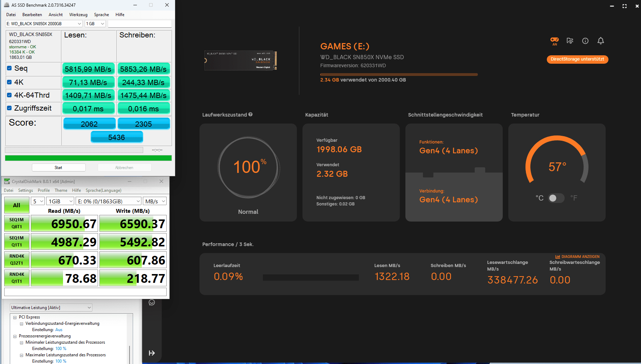Run the RND4K Q32T1 test
Image resolution: width=641 pixels, height=364 pixels.
16,260
